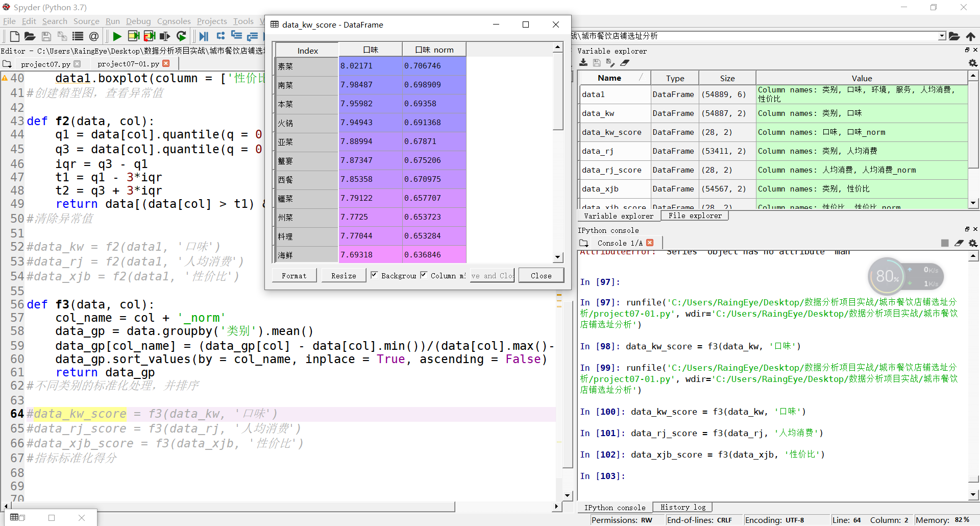
Task: Open the Debug menu
Action: (138, 21)
